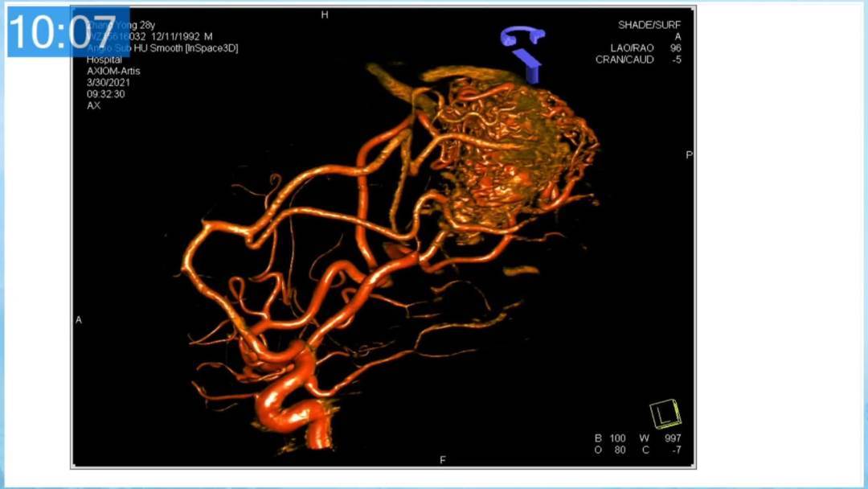Click the window center C -7 value
Screen dimensions: 868x489
(x=676, y=450)
